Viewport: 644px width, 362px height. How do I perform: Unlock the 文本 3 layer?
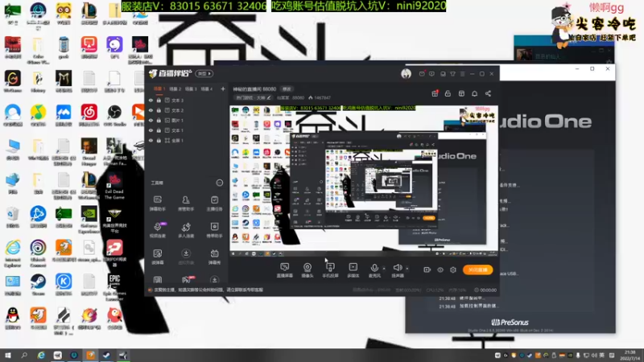point(159,100)
